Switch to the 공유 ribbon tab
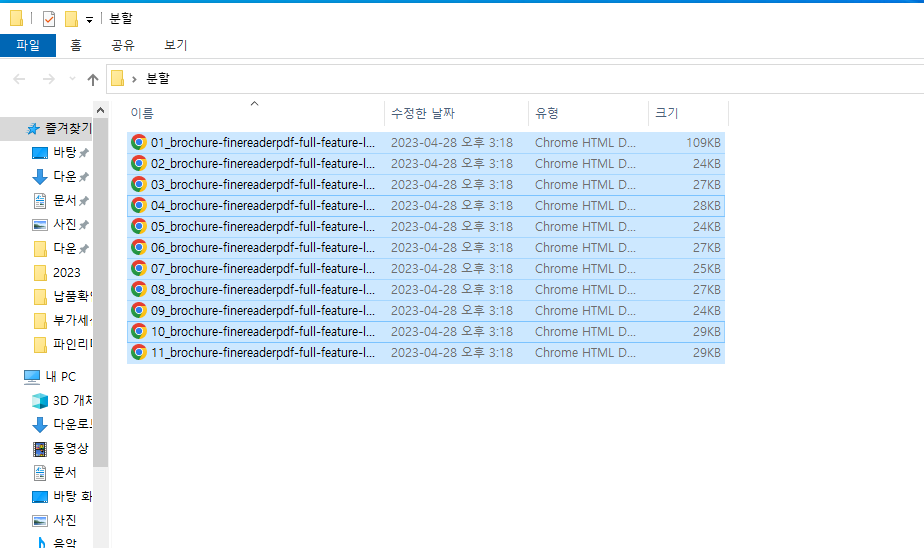Image resolution: width=924 pixels, height=548 pixels. click(x=123, y=45)
